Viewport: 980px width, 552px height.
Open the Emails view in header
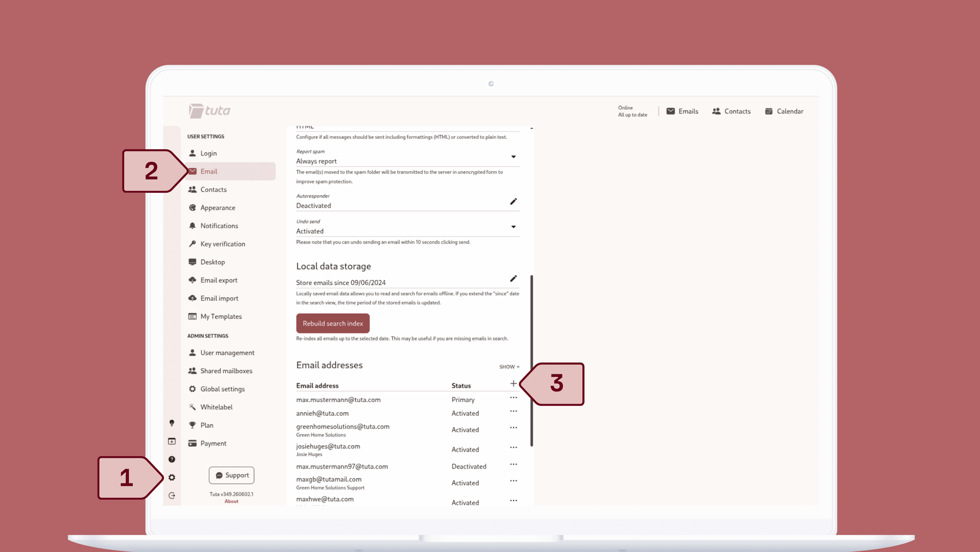click(682, 111)
